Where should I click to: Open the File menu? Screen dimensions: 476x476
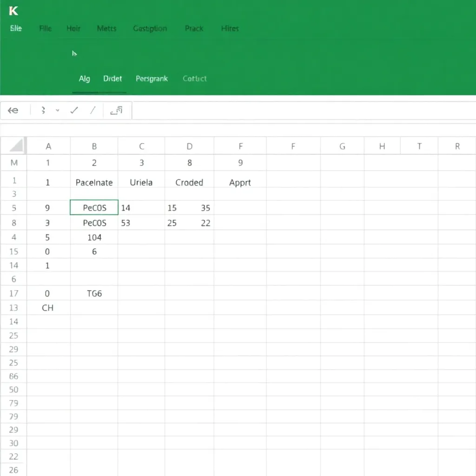click(x=46, y=28)
